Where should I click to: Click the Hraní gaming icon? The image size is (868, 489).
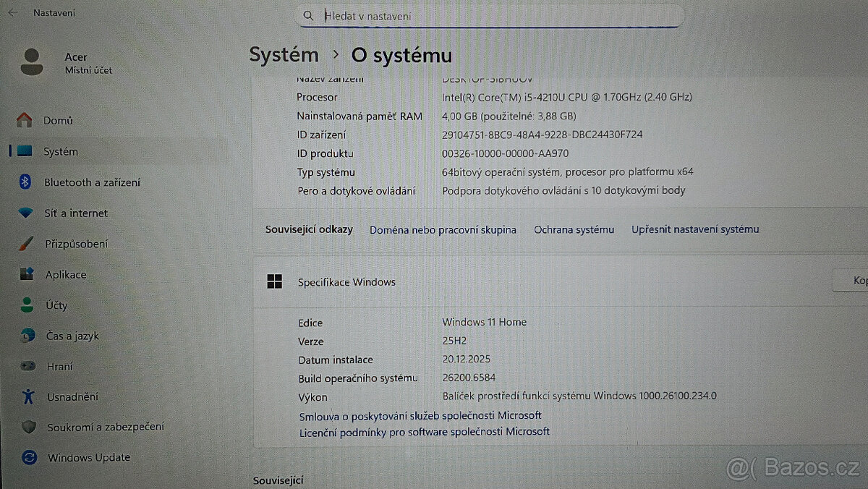[x=30, y=366]
